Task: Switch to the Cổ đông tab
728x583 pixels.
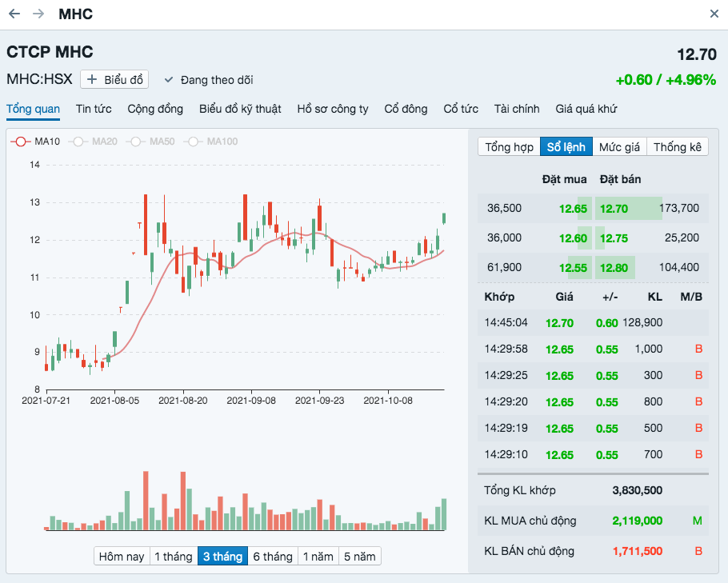Action: (406, 109)
